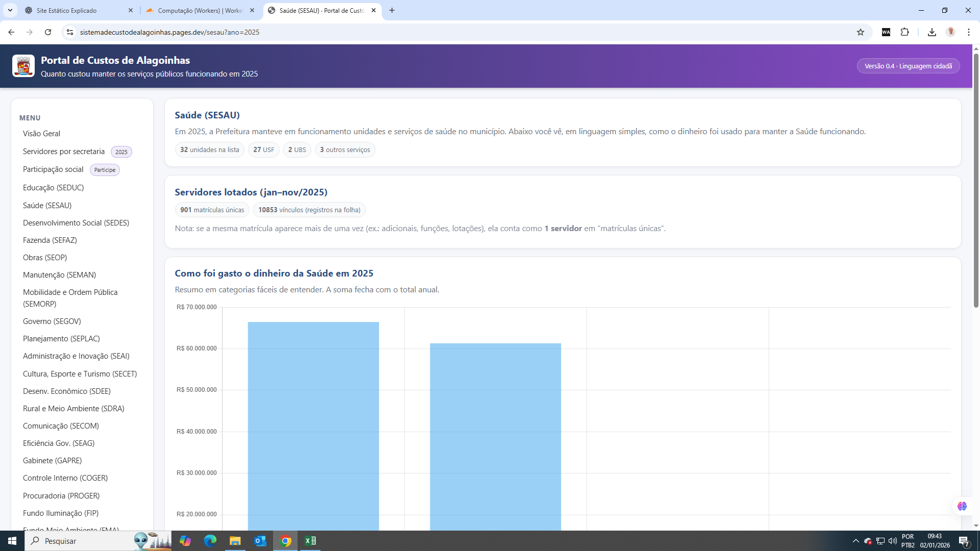Show hidden system tray icons

[855, 541]
